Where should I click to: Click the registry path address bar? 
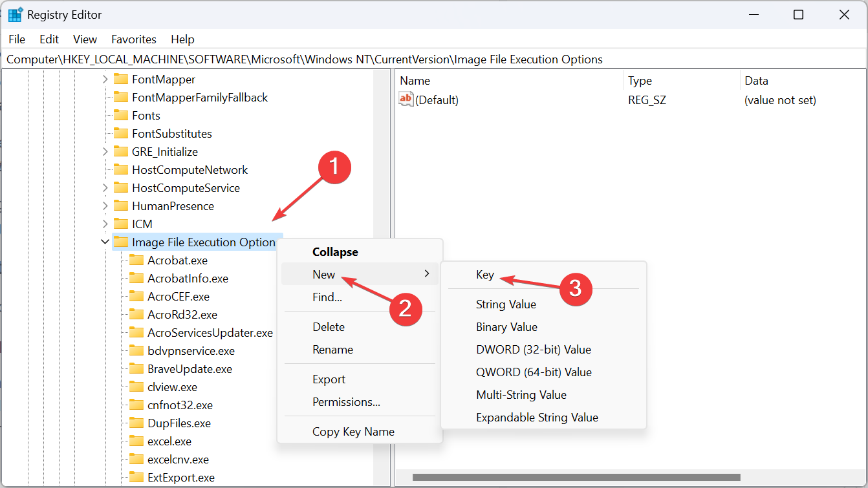(433, 59)
